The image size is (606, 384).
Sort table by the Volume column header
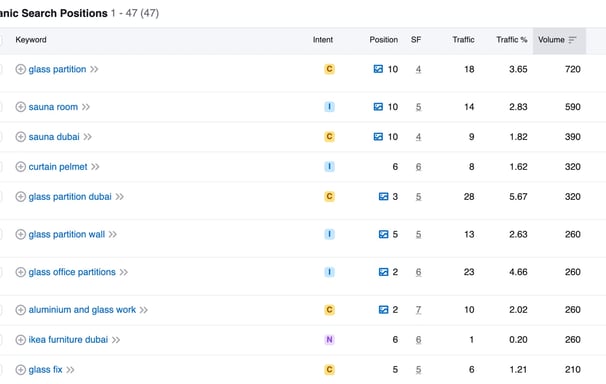coord(557,40)
